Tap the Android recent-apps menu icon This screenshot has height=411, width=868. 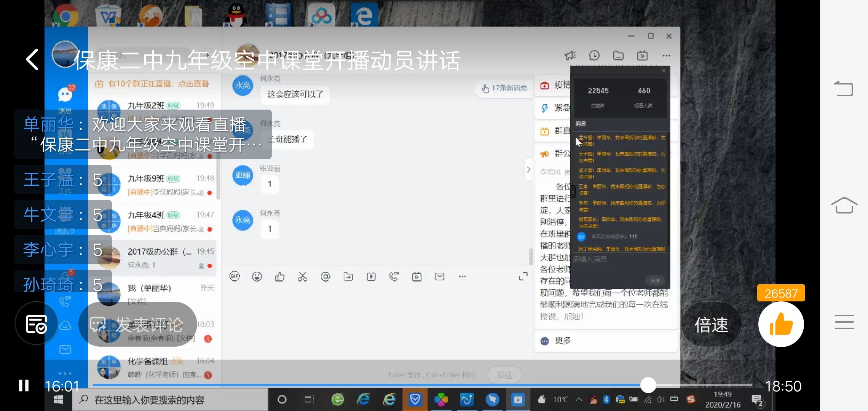pos(844,322)
